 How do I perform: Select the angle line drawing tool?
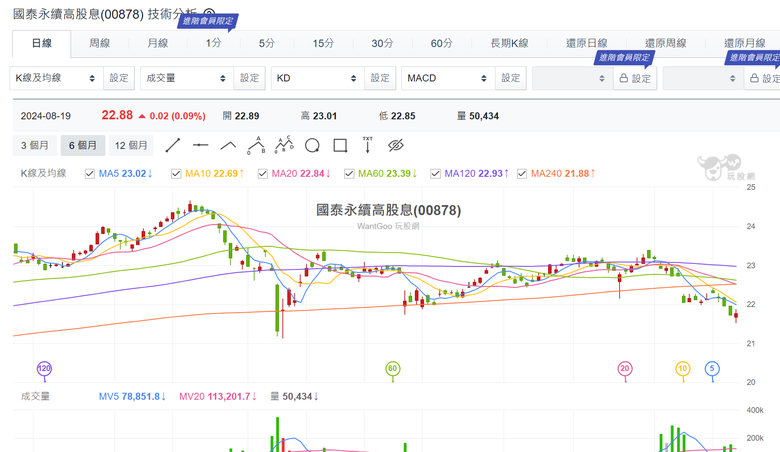point(228,145)
